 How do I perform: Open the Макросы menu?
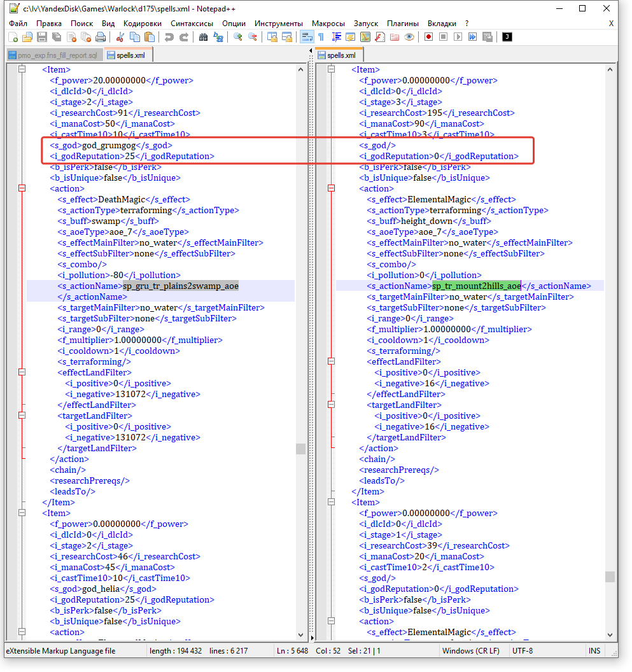coord(328,24)
